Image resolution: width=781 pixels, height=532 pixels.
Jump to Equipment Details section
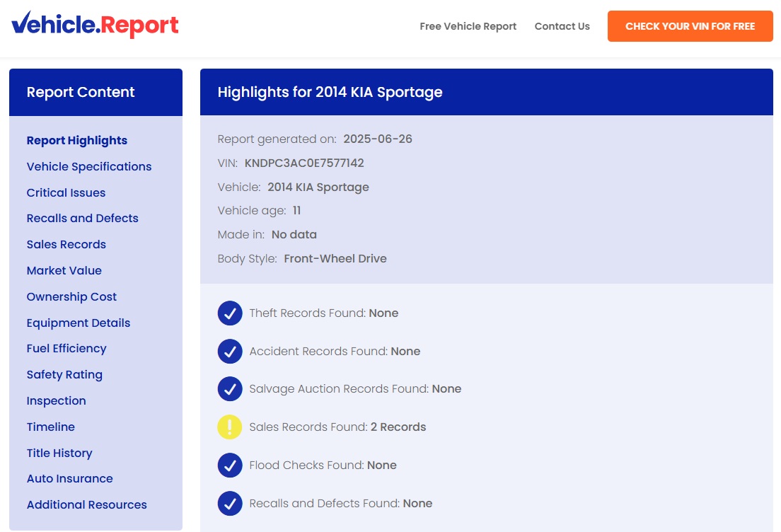79,323
